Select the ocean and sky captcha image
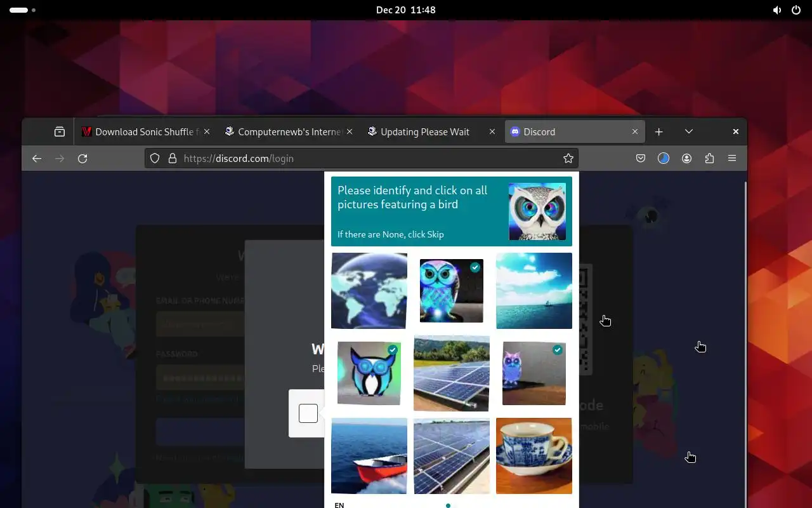Viewport: 812px width, 508px height. click(x=534, y=291)
